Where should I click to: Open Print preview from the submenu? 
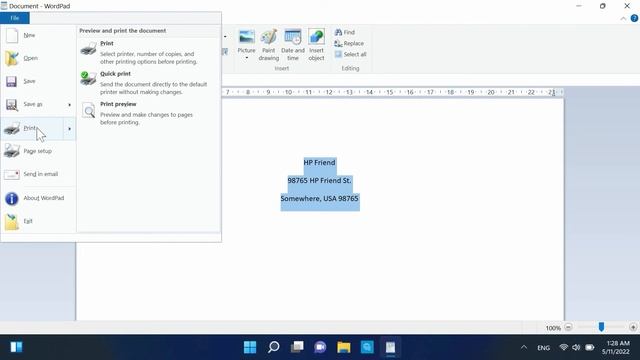[149, 113]
